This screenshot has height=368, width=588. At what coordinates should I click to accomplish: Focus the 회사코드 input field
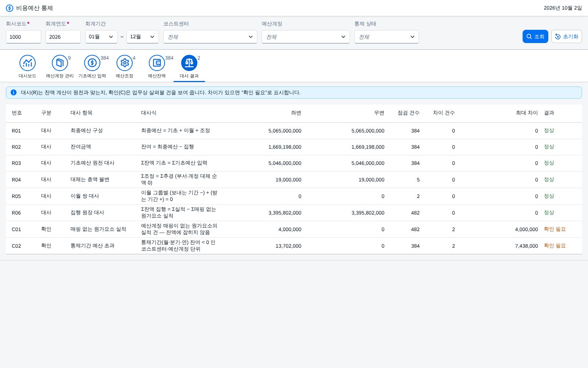[x=24, y=37]
